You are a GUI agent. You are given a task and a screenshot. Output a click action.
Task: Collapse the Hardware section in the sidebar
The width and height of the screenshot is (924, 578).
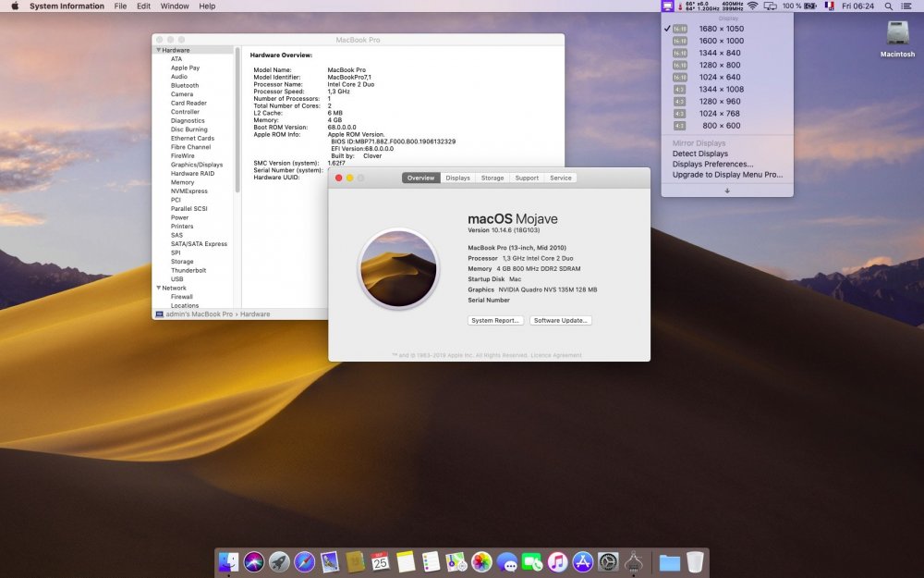[x=159, y=50]
